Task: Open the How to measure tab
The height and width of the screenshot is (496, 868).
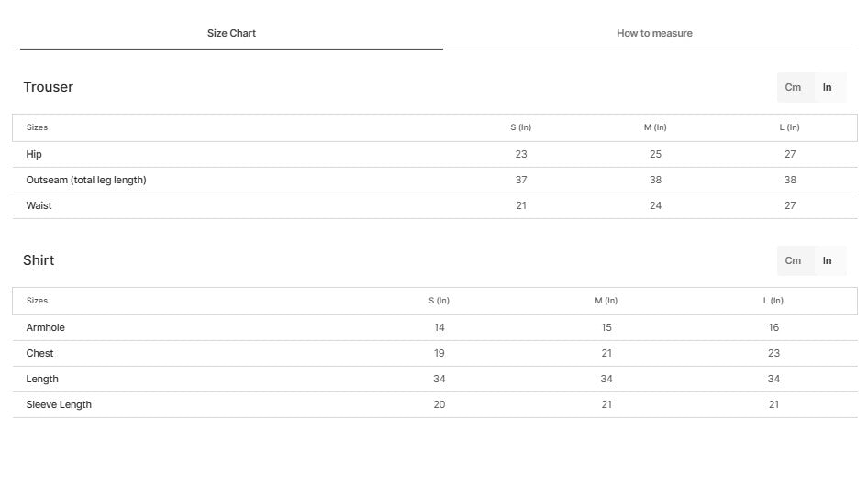Action: tap(654, 33)
